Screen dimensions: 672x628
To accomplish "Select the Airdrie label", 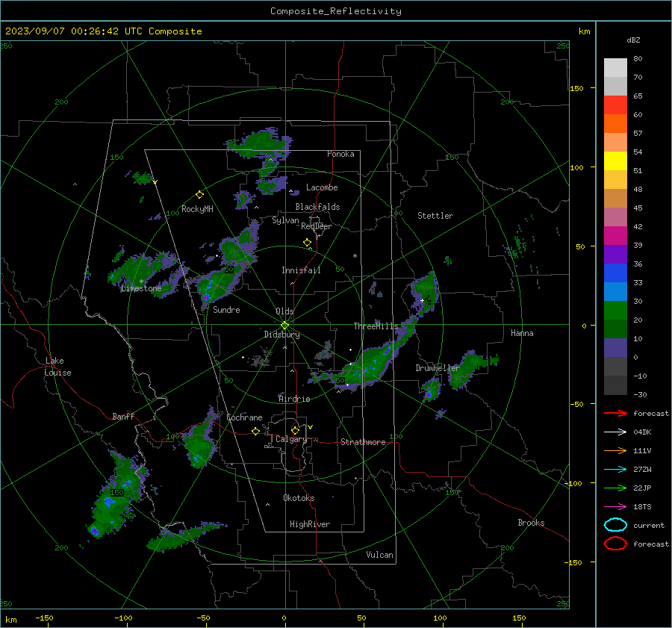I will [294, 399].
